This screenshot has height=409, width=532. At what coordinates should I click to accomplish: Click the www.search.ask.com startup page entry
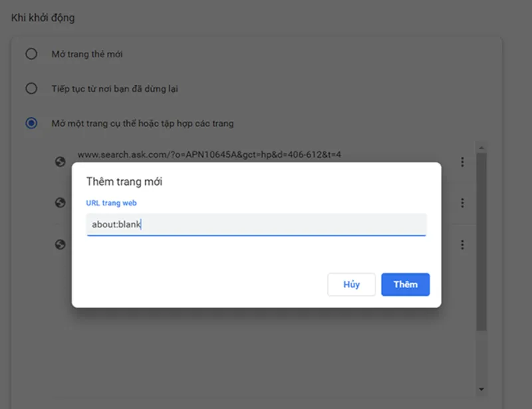click(x=209, y=155)
